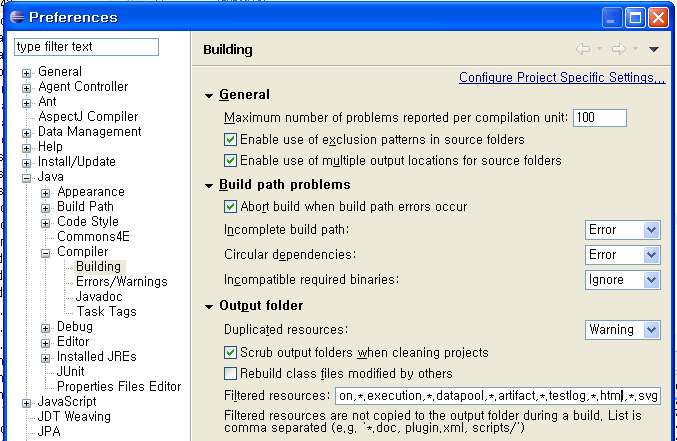Enable Rebuild class files modified by others
This screenshot has height=441, width=677.
[230, 373]
